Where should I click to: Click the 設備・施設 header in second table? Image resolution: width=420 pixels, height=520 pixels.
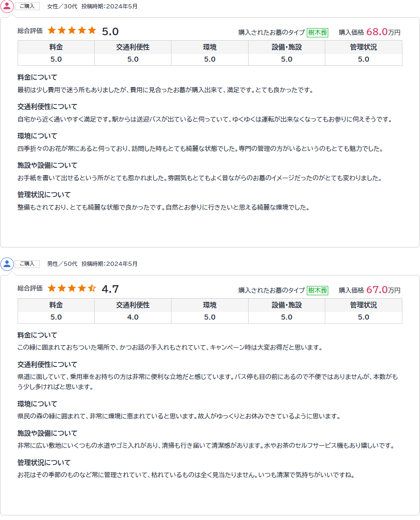pos(287,305)
